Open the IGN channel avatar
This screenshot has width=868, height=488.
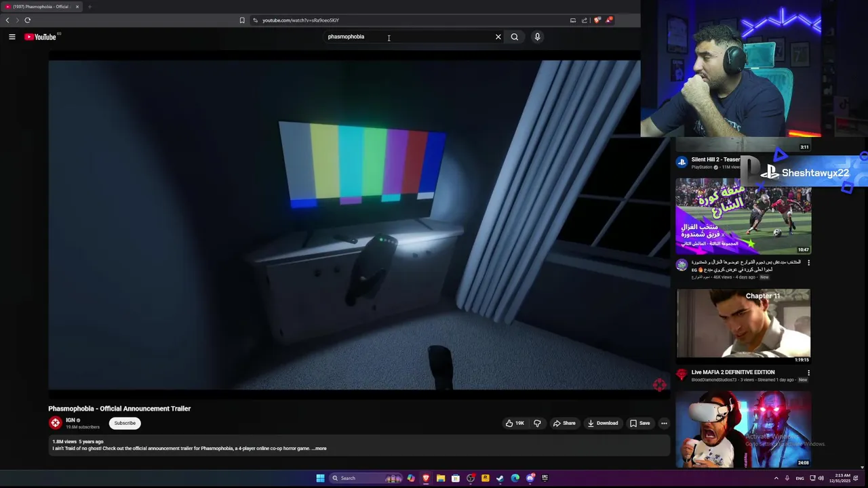tap(55, 423)
